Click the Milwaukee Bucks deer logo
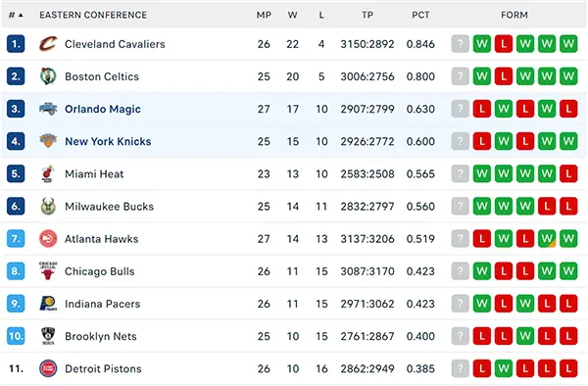Screen dimensions: 588x386 pyautogui.click(x=48, y=207)
